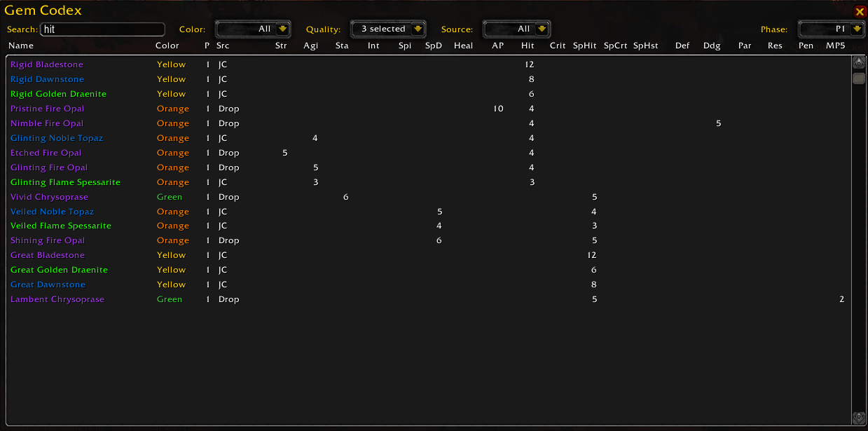Sort by the AP column header
The width and height of the screenshot is (868, 431).
point(497,46)
